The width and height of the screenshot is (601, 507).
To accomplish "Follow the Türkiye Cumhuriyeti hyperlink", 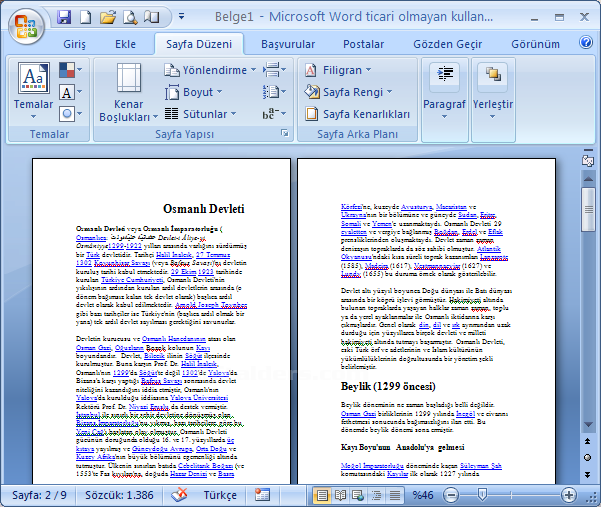I will click(132, 280).
